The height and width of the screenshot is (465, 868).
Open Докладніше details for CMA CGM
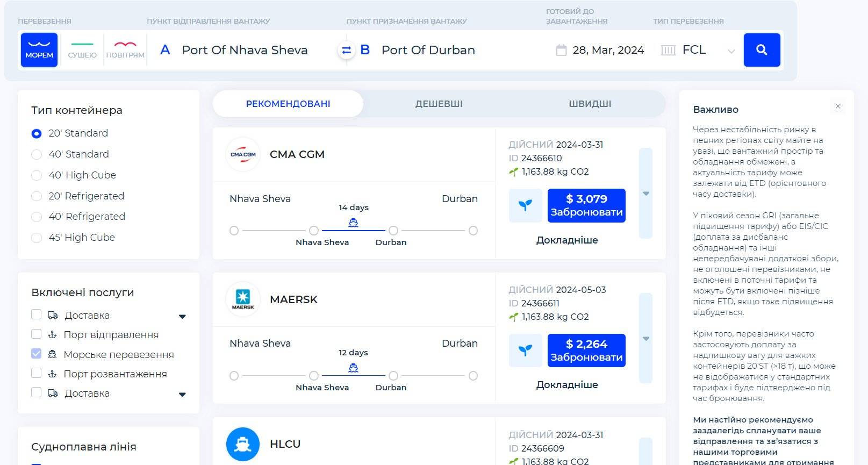[x=567, y=240]
